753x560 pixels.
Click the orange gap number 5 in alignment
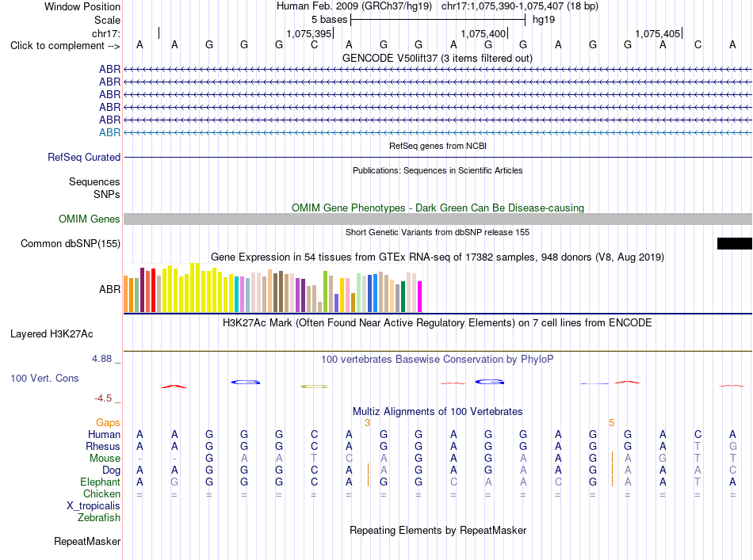pos(611,423)
